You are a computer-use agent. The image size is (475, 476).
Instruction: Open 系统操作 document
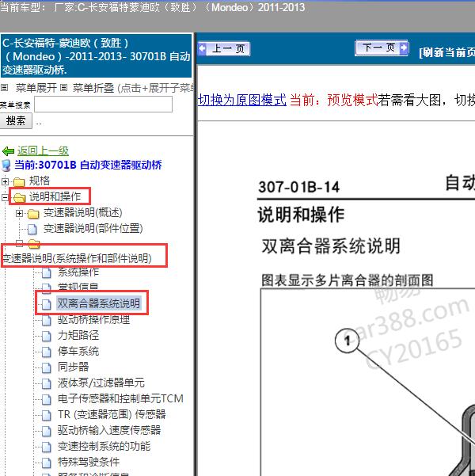[x=78, y=272]
